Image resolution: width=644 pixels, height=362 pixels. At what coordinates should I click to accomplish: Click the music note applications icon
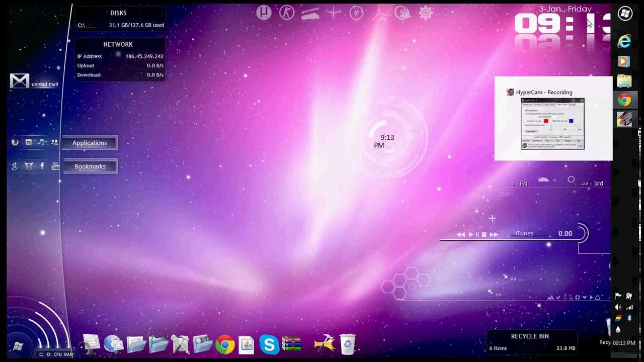pos(41,142)
